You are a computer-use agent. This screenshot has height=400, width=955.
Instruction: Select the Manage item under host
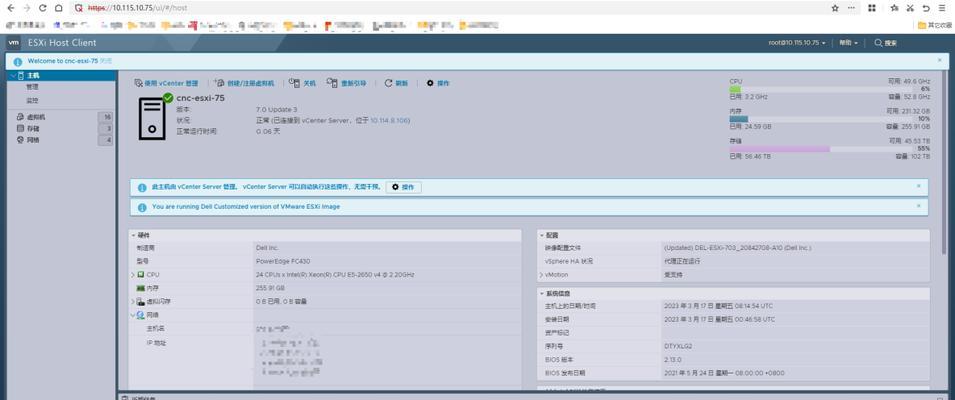(32, 87)
